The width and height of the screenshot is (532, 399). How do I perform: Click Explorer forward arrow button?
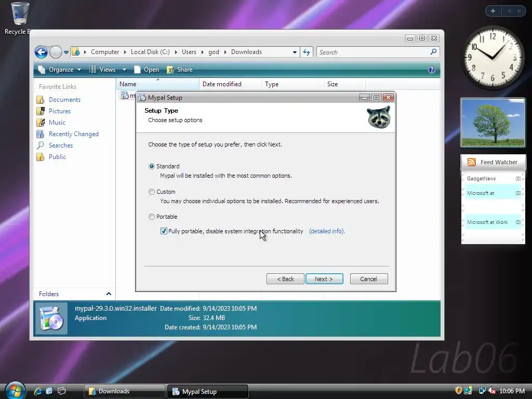pos(56,52)
